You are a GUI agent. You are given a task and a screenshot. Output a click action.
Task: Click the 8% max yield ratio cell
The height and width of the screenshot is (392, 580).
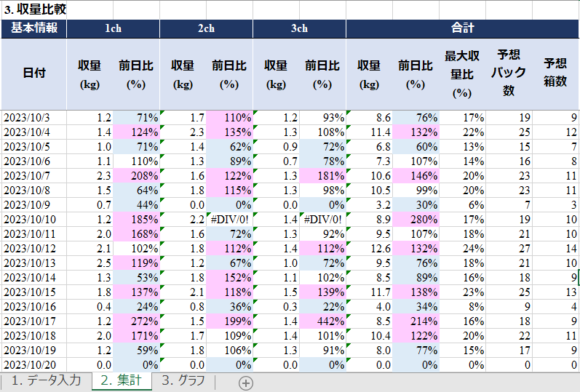pos(462,307)
